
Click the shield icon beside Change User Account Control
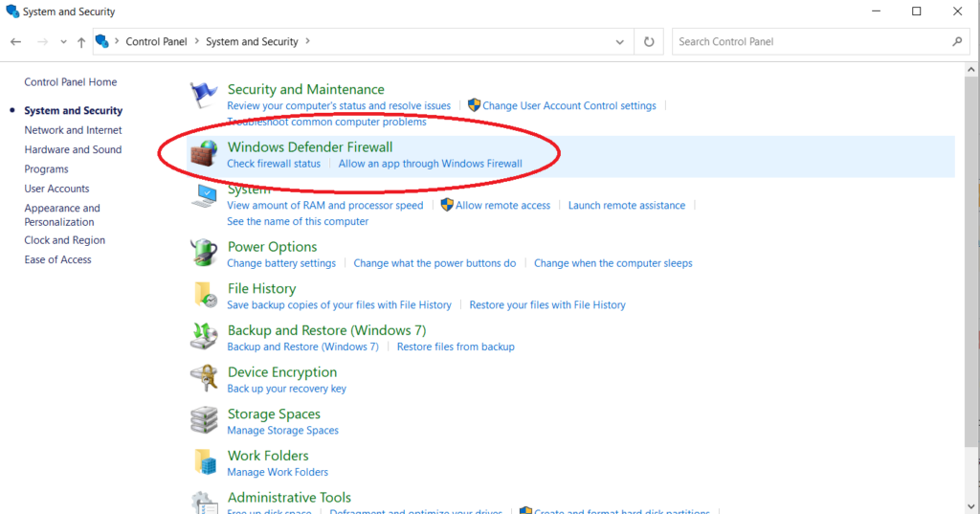[475, 105]
